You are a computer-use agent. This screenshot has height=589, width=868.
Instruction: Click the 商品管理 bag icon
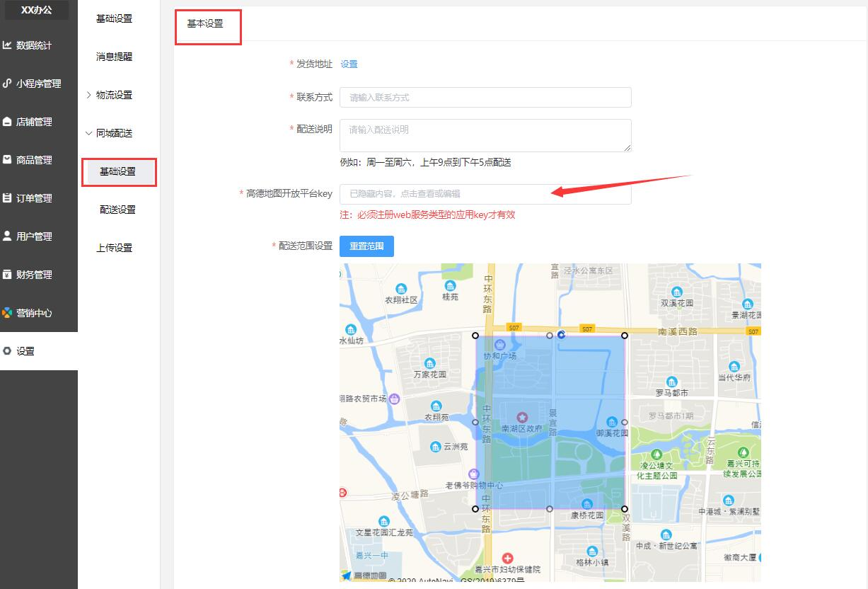[x=7, y=159]
